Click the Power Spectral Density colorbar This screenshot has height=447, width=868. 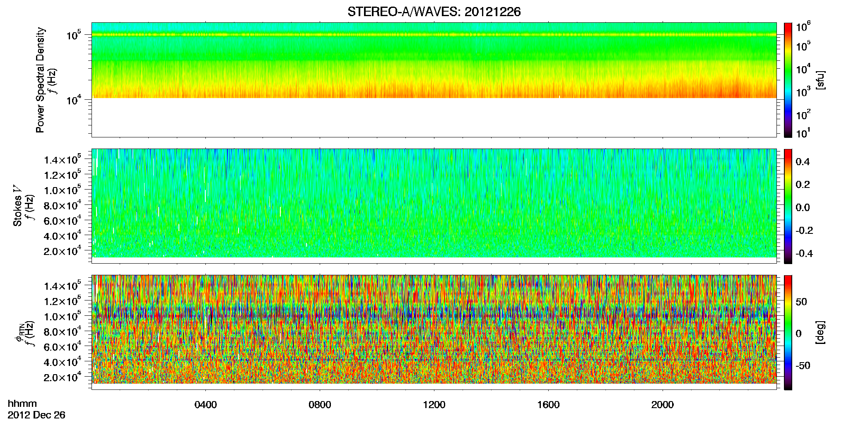[x=788, y=80]
